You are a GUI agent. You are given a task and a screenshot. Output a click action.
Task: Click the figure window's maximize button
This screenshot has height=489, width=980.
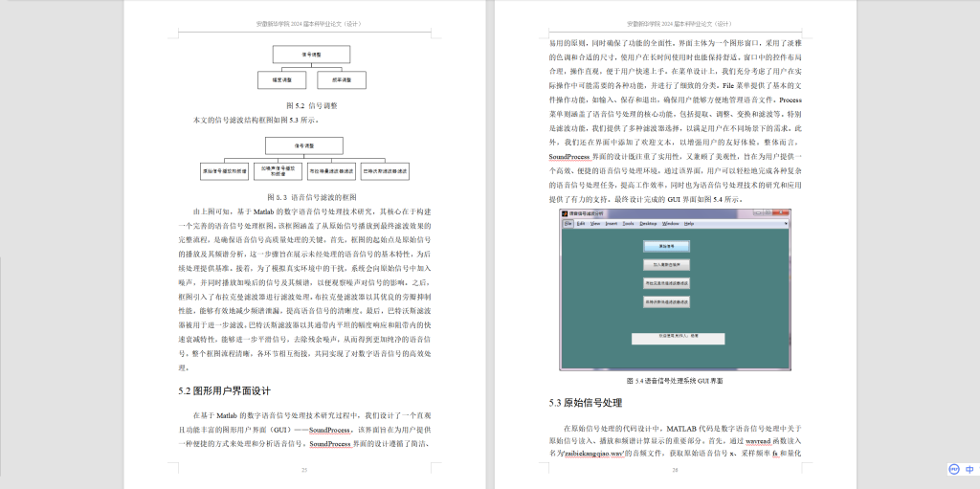(768, 213)
